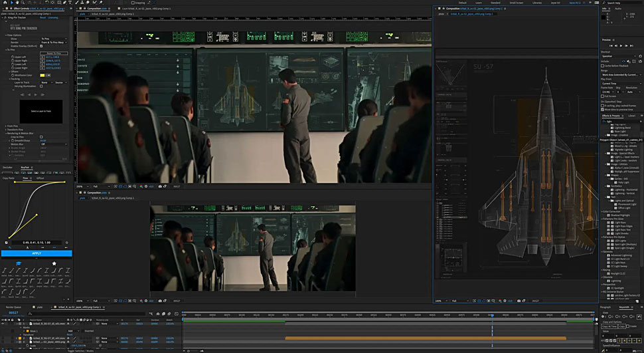Toggle motion blur icon in timeline header

(x=169, y=314)
